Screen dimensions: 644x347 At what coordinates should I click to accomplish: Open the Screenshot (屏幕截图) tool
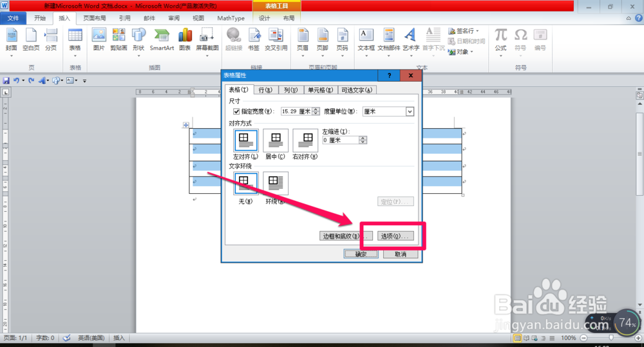tap(207, 41)
